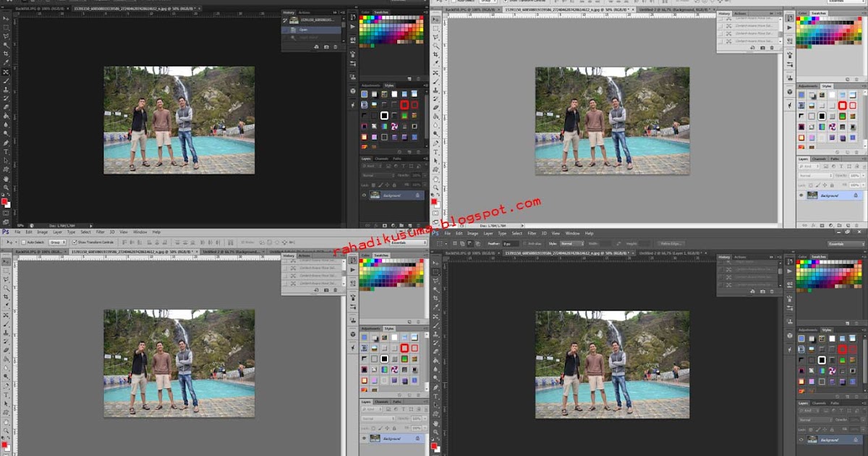Filter for type layers in bottom-left Layers panel
This screenshot has height=456, width=868.
coord(404,409)
